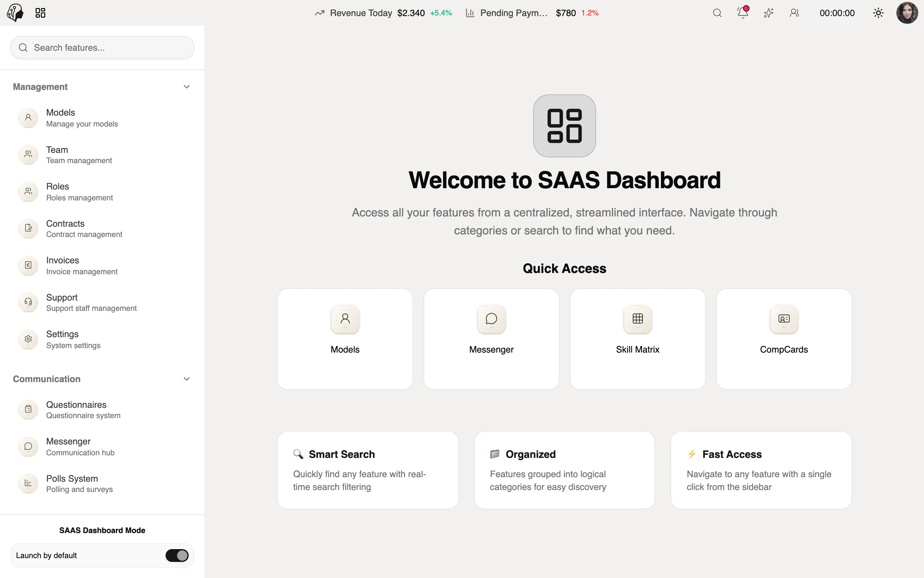Viewport: 924px width, 578px height.
Task: Toggle Launch by default switch
Action: coord(177,556)
